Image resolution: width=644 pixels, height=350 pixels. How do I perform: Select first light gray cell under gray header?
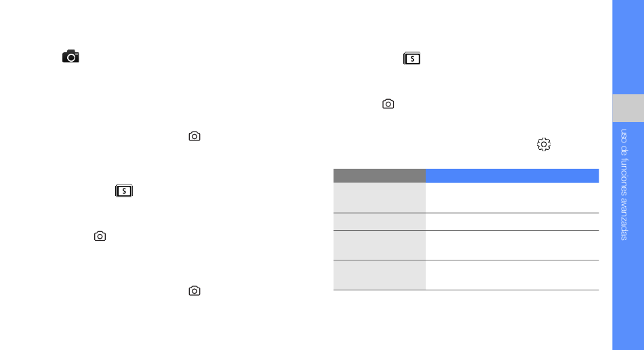point(380,197)
